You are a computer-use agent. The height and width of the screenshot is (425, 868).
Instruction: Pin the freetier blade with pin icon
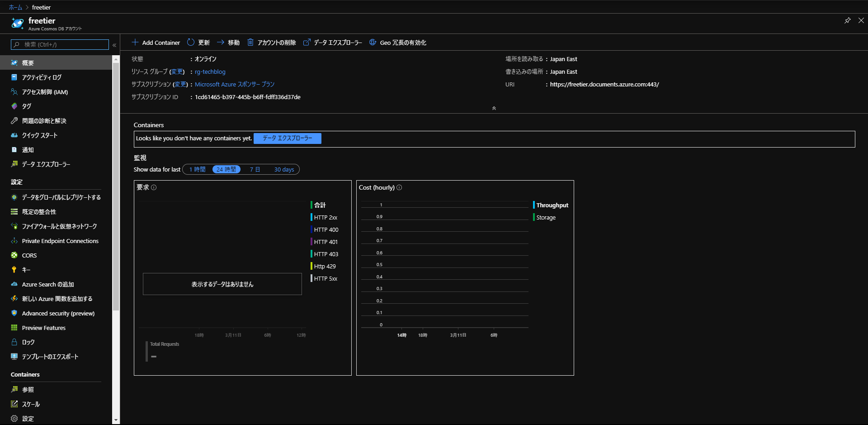(848, 20)
